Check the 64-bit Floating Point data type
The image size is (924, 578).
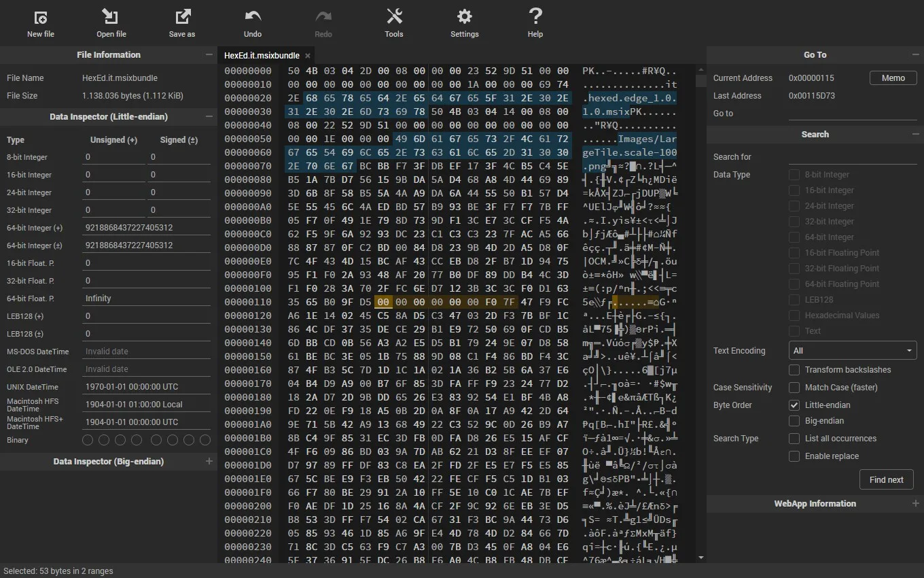coord(794,284)
